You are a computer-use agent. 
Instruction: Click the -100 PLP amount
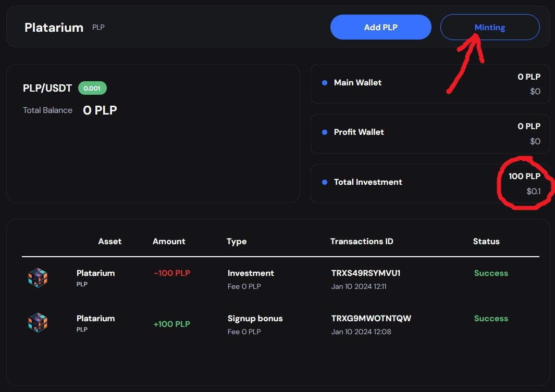pos(172,273)
